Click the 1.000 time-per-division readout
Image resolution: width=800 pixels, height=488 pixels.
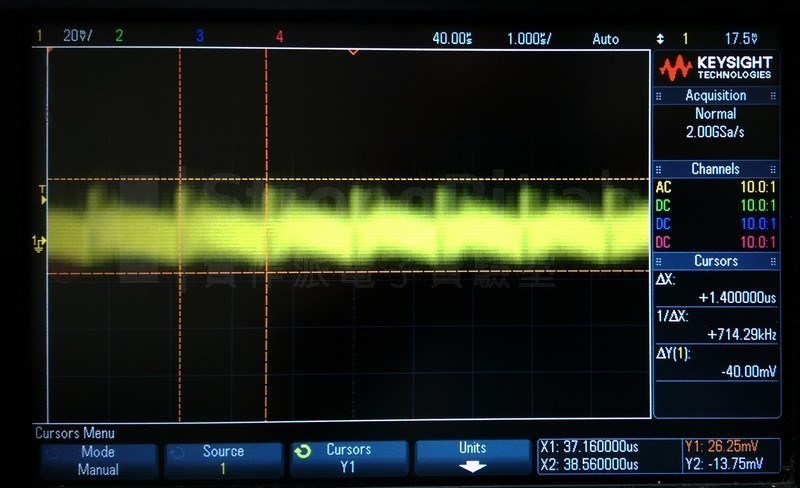[x=529, y=39]
